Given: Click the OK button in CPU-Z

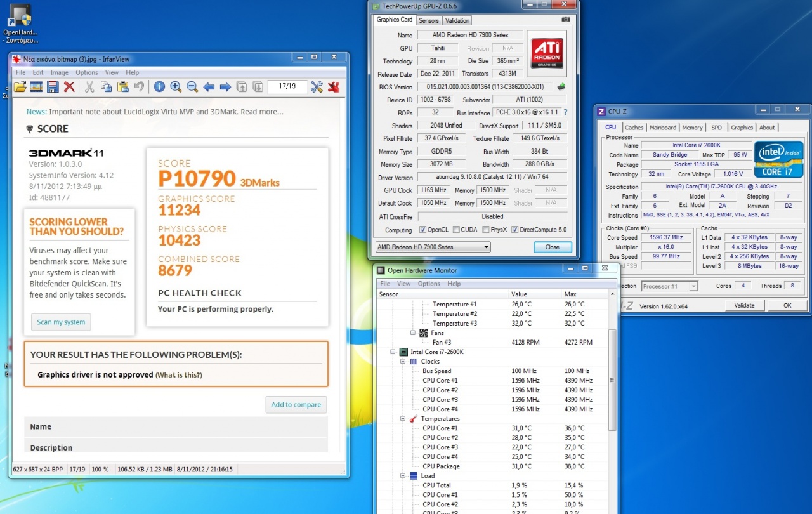Looking at the screenshot, I should [x=787, y=305].
